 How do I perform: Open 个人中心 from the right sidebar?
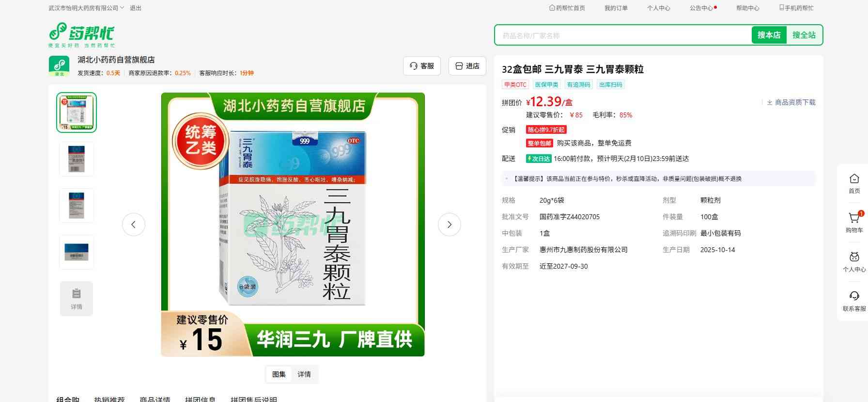pyautogui.click(x=854, y=261)
